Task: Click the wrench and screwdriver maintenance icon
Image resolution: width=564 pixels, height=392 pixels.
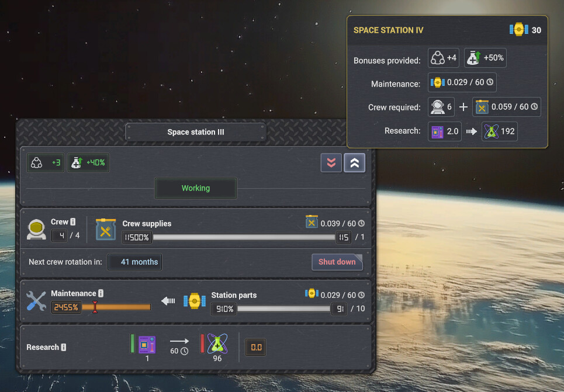Action: click(x=36, y=301)
